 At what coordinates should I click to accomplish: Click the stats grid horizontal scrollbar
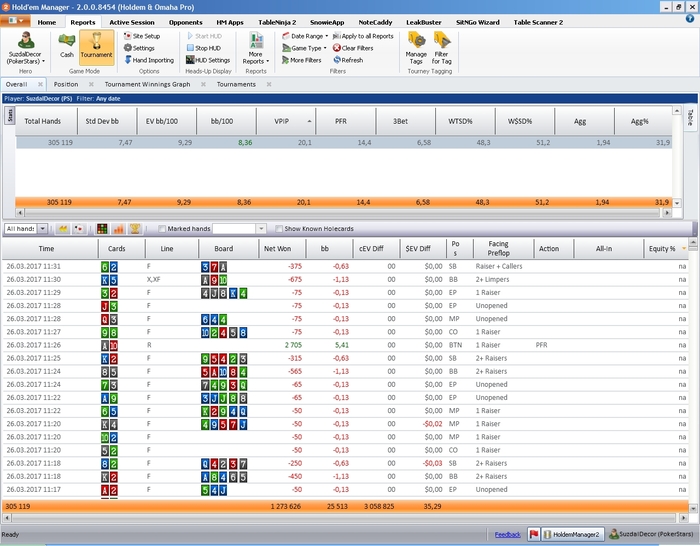coord(343,213)
